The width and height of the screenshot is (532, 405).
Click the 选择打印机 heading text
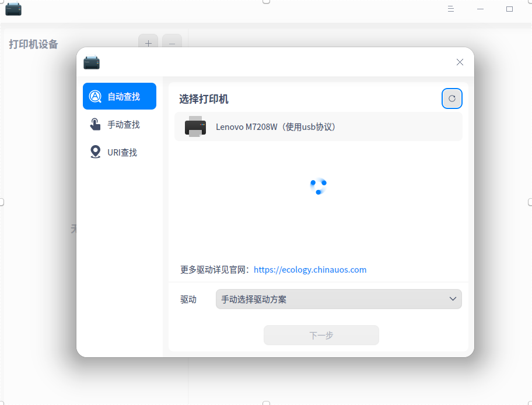(x=204, y=99)
